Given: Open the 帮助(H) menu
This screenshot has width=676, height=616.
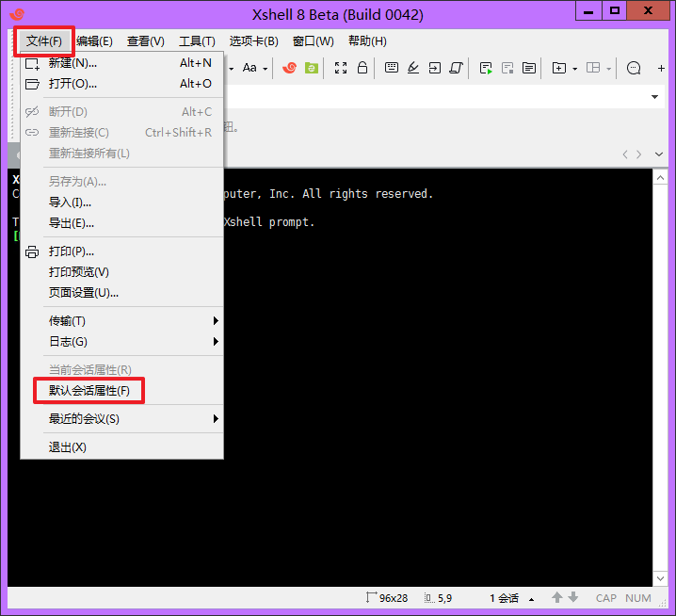Looking at the screenshot, I should point(367,41).
